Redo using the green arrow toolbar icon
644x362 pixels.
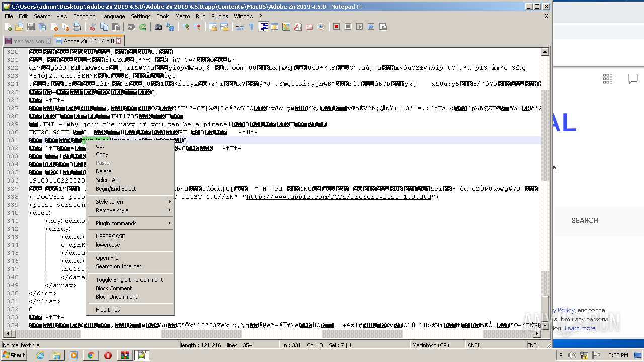point(143,27)
